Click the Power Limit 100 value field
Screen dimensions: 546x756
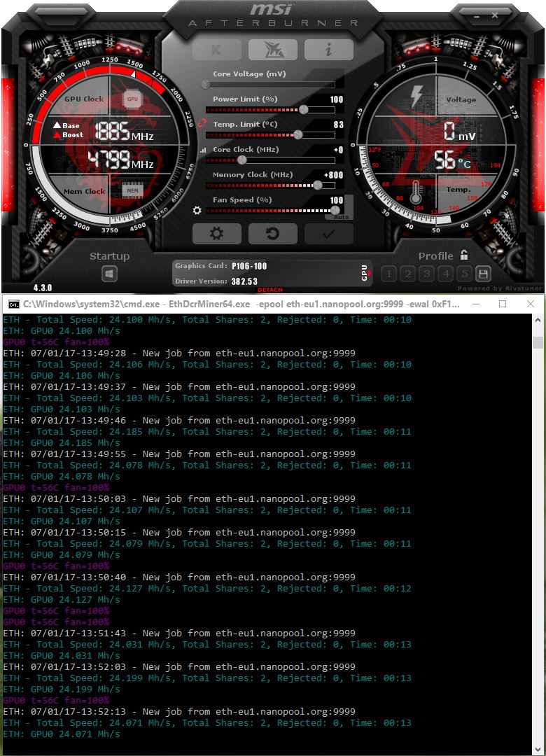pyautogui.click(x=337, y=99)
